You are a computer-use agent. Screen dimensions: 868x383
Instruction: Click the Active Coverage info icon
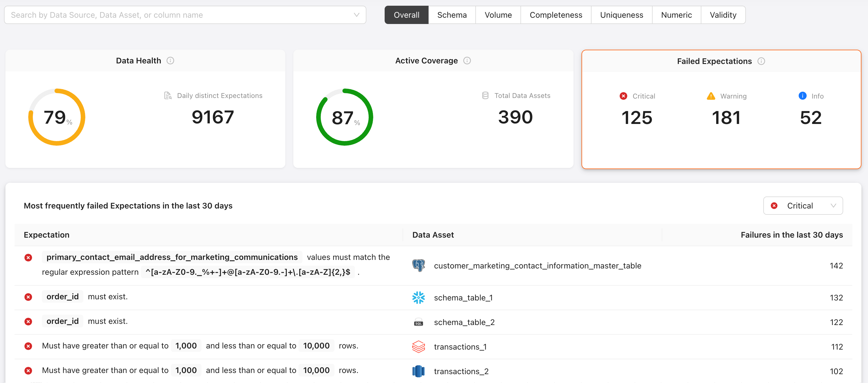tap(467, 61)
